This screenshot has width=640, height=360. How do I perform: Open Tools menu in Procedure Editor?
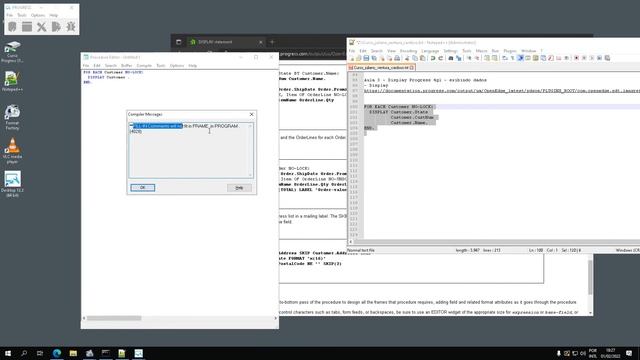pyautogui.click(x=161, y=66)
